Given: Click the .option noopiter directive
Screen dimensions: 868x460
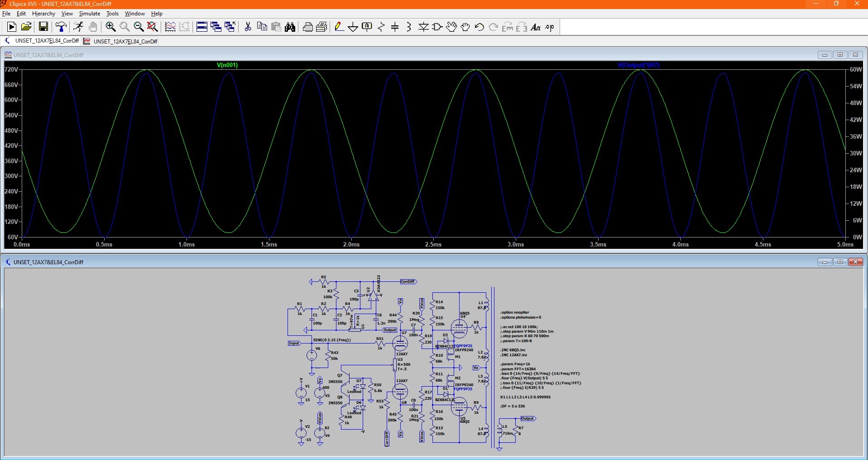Looking at the screenshot, I should [514, 312].
